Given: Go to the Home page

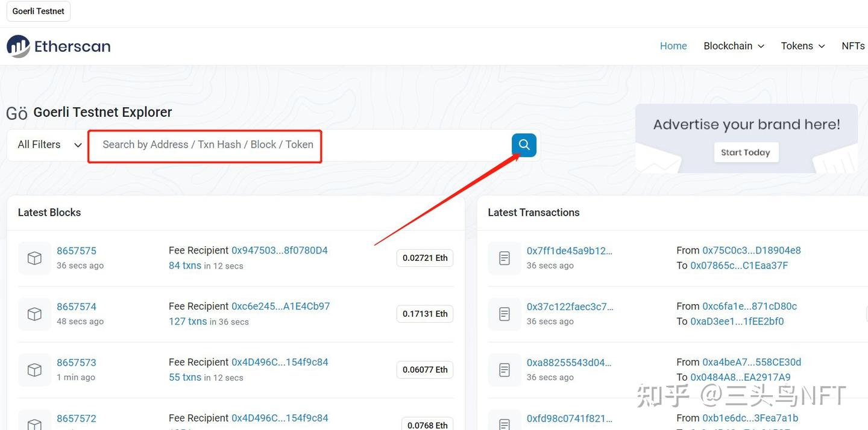Looking at the screenshot, I should (x=673, y=46).
